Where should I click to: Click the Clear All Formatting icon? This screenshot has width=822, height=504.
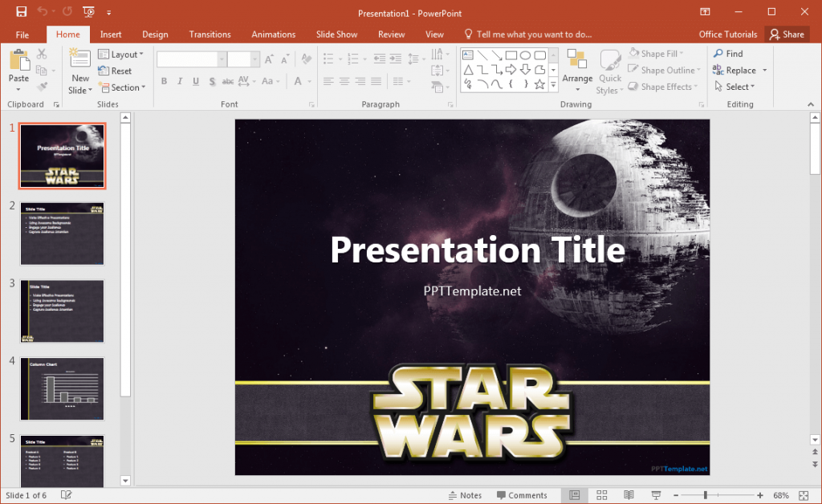(x=305, y=59)
